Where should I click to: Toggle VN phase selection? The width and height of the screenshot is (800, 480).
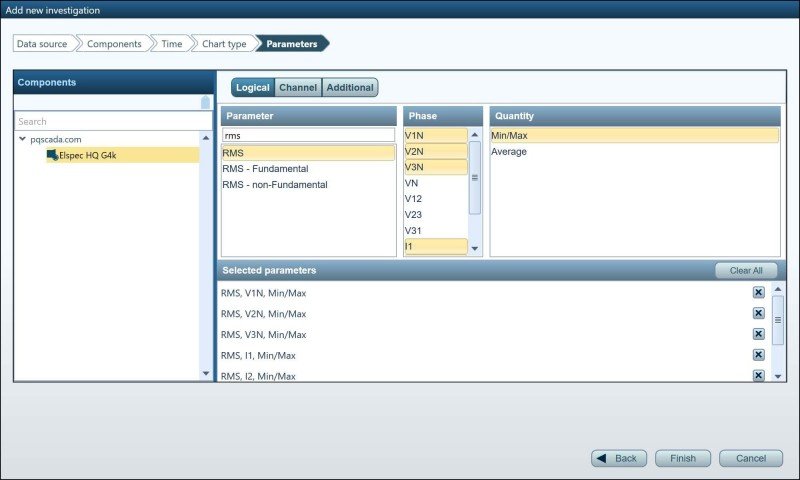point(436,183)
